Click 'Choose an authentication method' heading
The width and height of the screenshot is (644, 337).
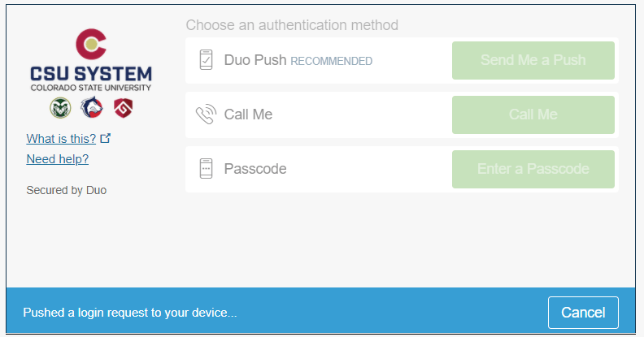(292, 25)
